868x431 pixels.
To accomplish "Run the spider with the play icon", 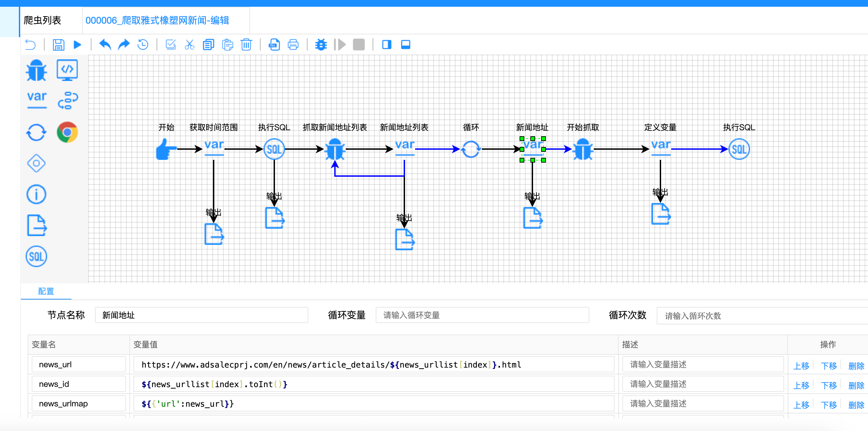I will pyautogui.click(x=77, y=45).
